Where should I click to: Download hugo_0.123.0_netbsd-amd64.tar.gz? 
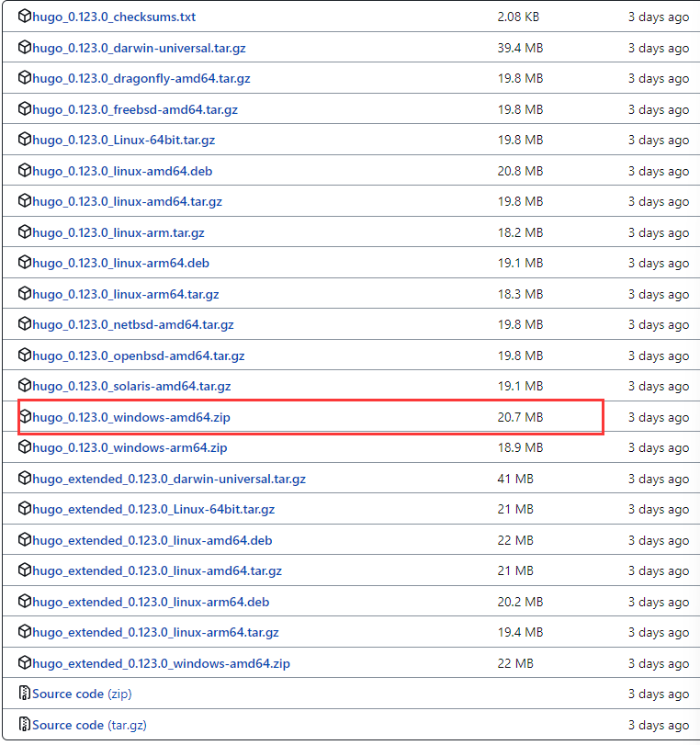click(133, 324)
